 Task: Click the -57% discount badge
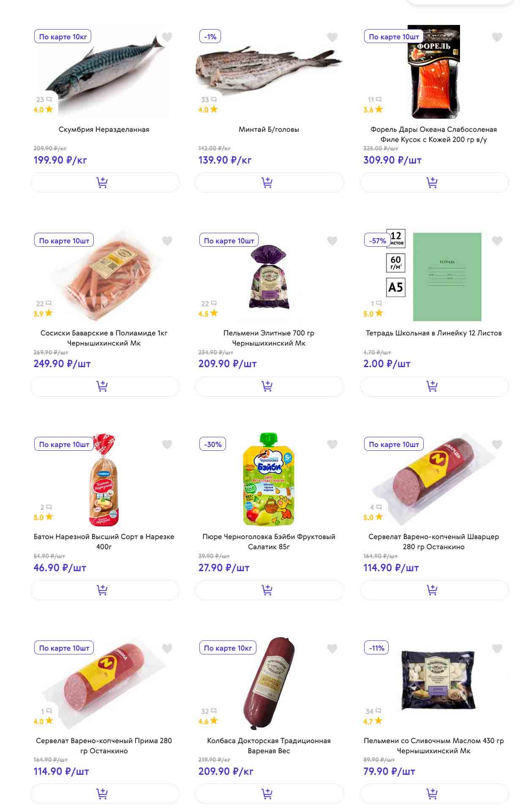377,241
